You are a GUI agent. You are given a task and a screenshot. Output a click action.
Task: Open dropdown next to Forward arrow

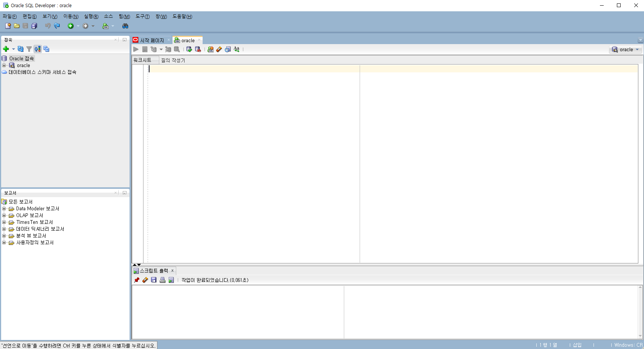click(93, 26)
